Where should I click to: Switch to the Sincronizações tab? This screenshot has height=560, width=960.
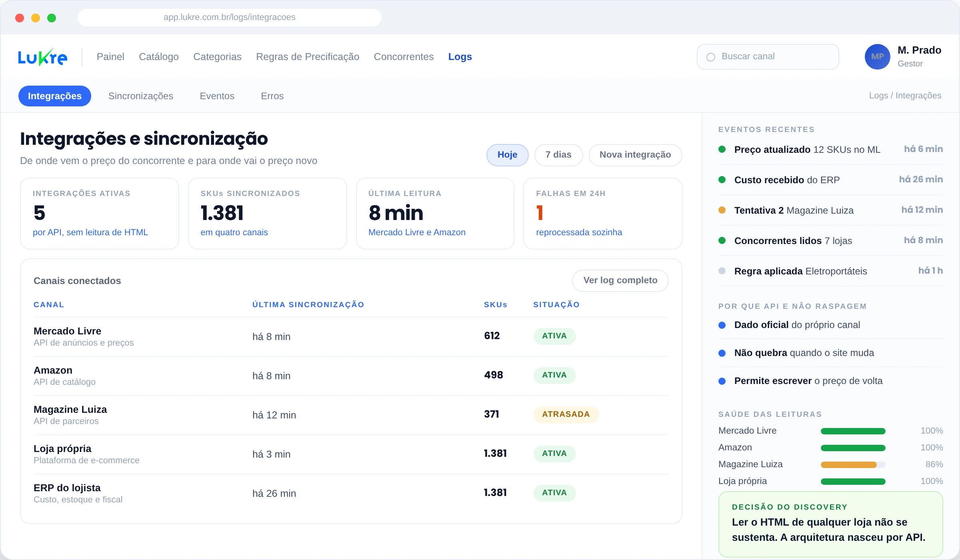tap(141, 96)
